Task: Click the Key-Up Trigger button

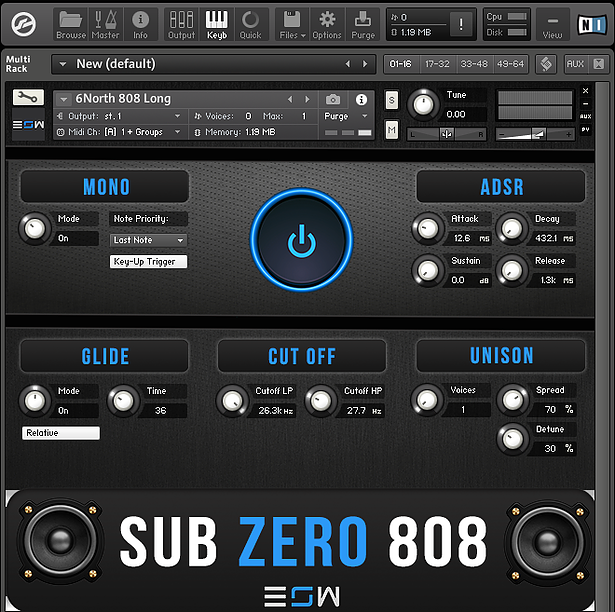Action: coord(148,261)
